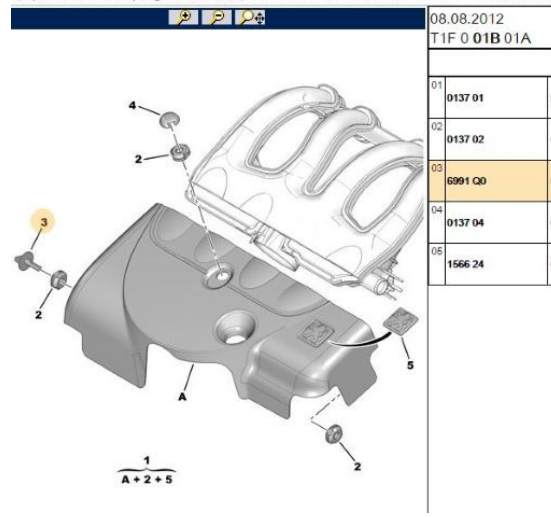Viewport: 551px width, 517px height.
Task: Select part number 0137 04
Action: [465, 222]
